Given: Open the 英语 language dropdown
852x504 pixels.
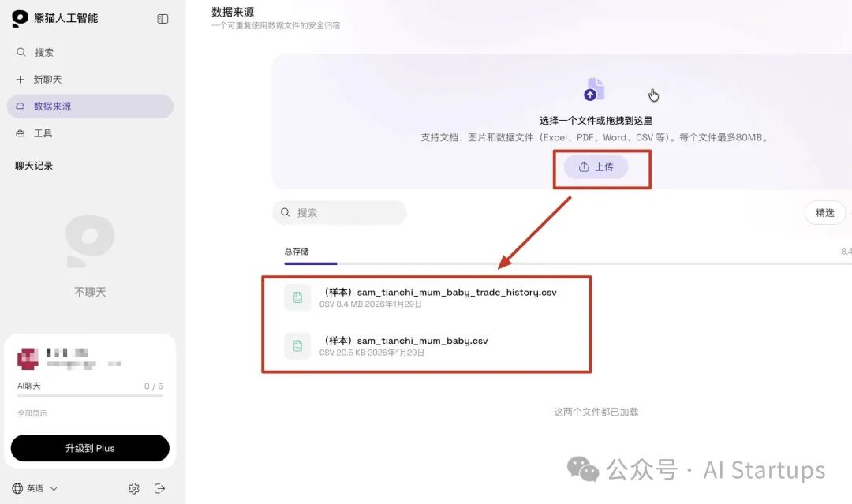Looking at the screenshot, I should click(35, 488).
